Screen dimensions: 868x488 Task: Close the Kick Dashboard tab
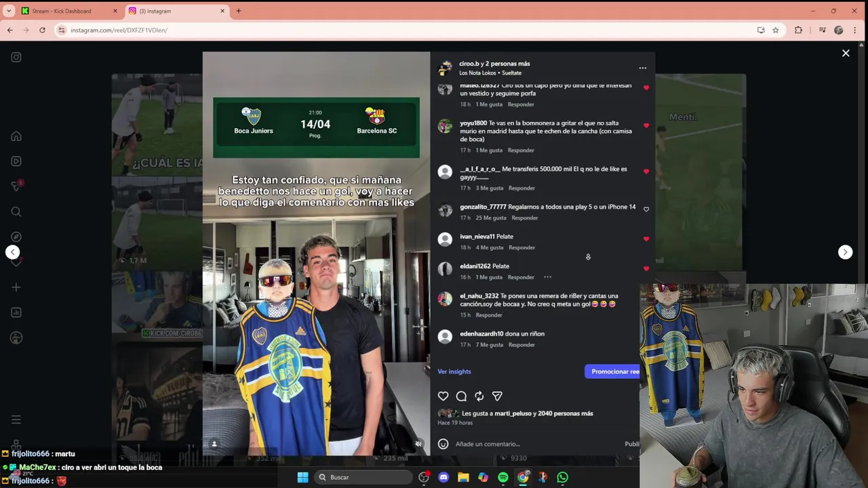click(x=115, y=11)
